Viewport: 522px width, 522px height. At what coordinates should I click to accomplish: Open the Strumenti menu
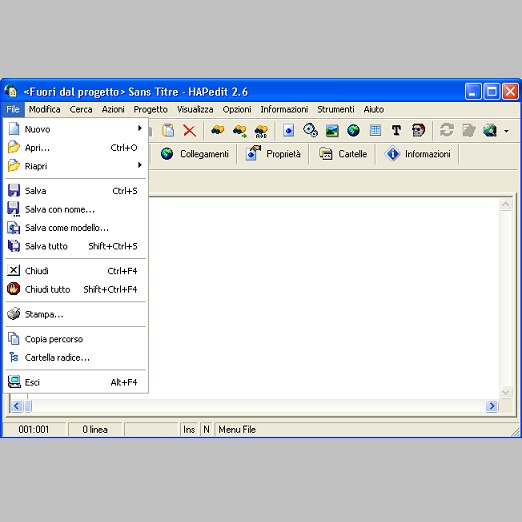pos(336,109)
